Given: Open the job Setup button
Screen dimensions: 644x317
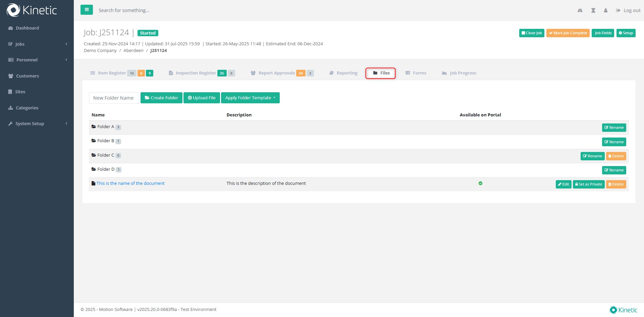Looking at the screenshot, I should coord(626,33).
